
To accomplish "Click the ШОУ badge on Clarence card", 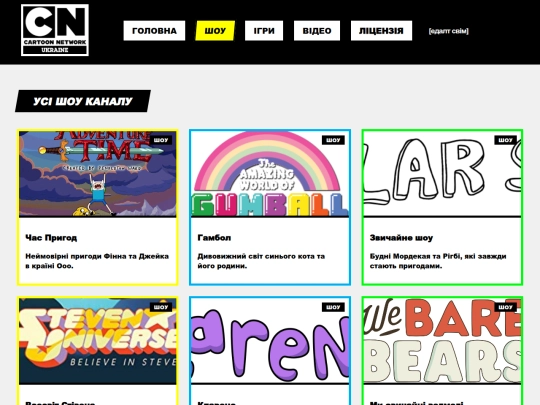I will (333, 307).
